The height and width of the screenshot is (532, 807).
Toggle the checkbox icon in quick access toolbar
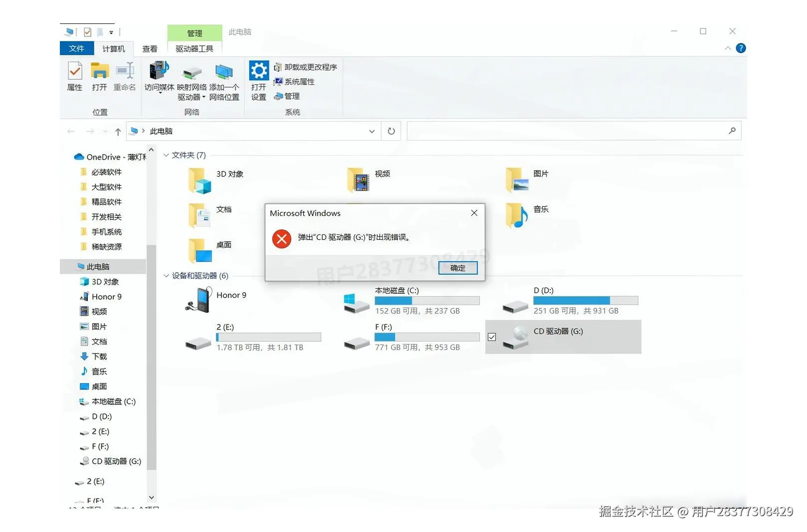pyautogui.click(x=86, y=31)
